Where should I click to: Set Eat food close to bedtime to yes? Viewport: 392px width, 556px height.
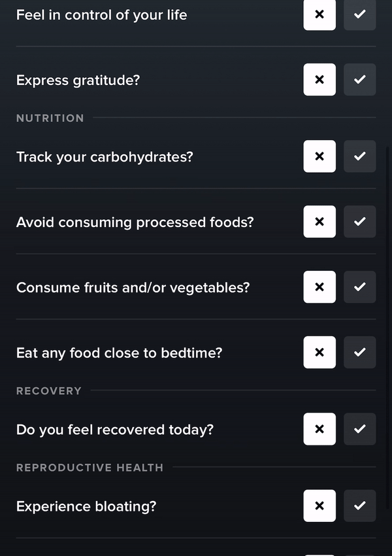[359, 353]
